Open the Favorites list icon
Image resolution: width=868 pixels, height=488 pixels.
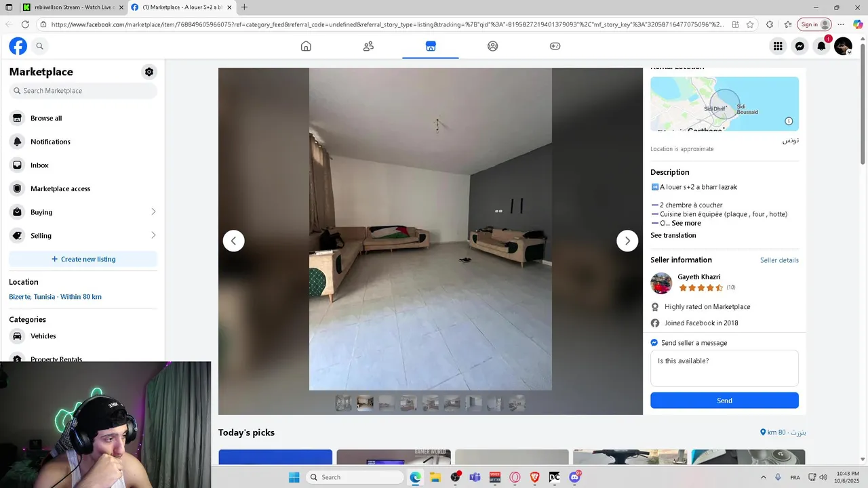(x=787, y=24)
